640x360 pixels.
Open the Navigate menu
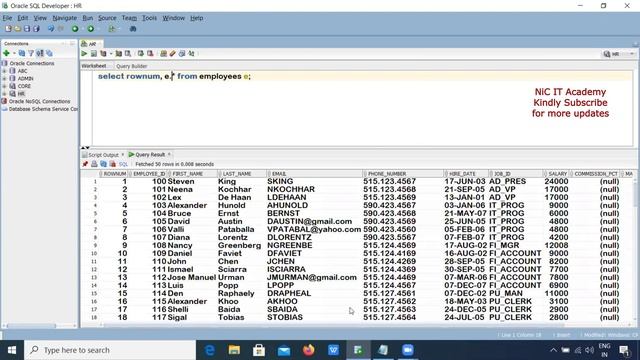[x=64, y=18]
